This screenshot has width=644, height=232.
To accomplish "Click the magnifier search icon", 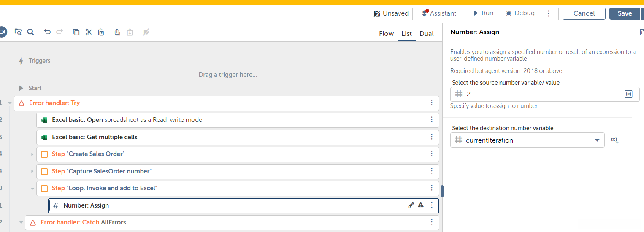I will 30,32.
